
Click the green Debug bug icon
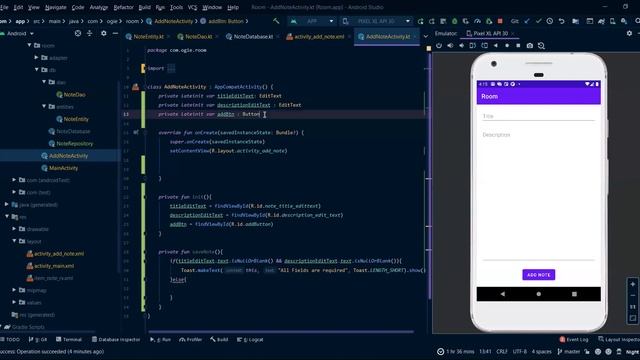coord(455,21)
